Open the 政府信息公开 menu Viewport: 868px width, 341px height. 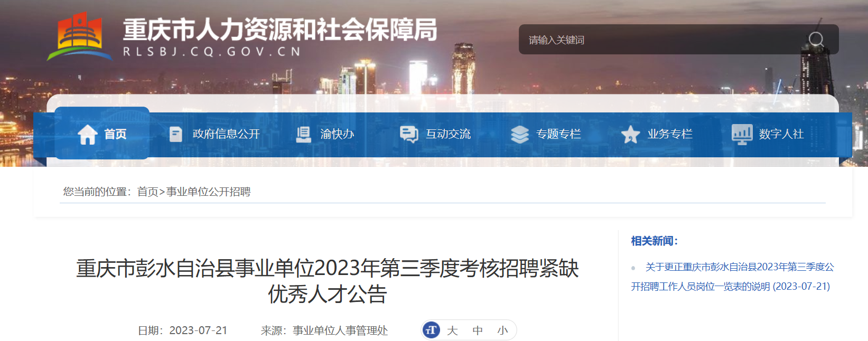click(x=226, y=134)
